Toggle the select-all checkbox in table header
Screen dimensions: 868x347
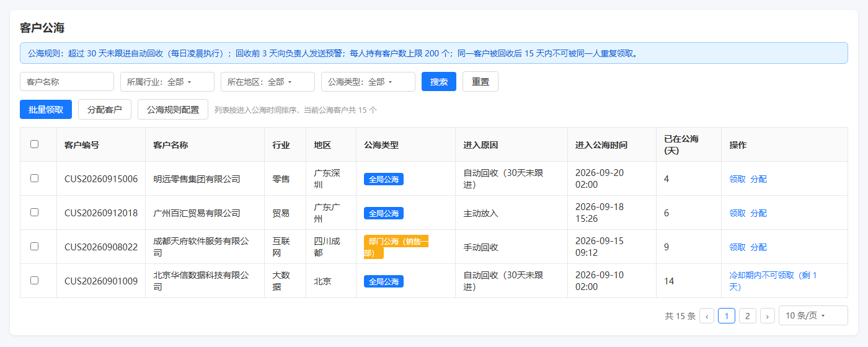(x=34, y=144)
